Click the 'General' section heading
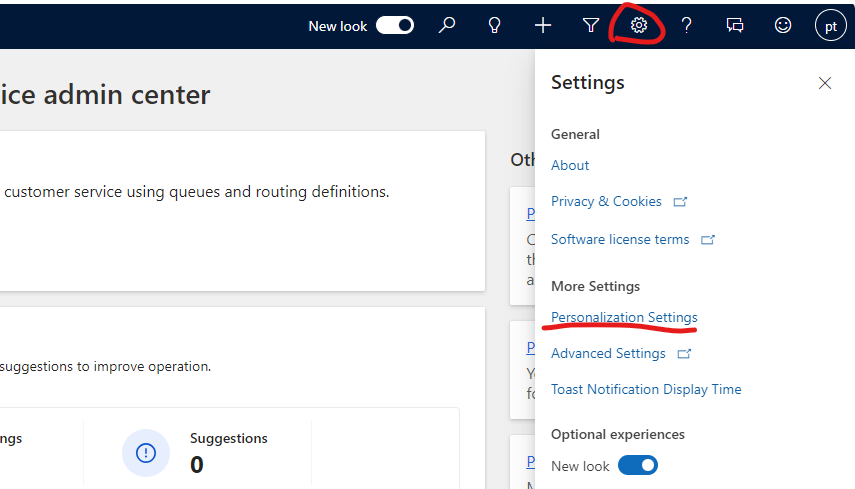Screen dimensions: 855x489 point(575,134)
